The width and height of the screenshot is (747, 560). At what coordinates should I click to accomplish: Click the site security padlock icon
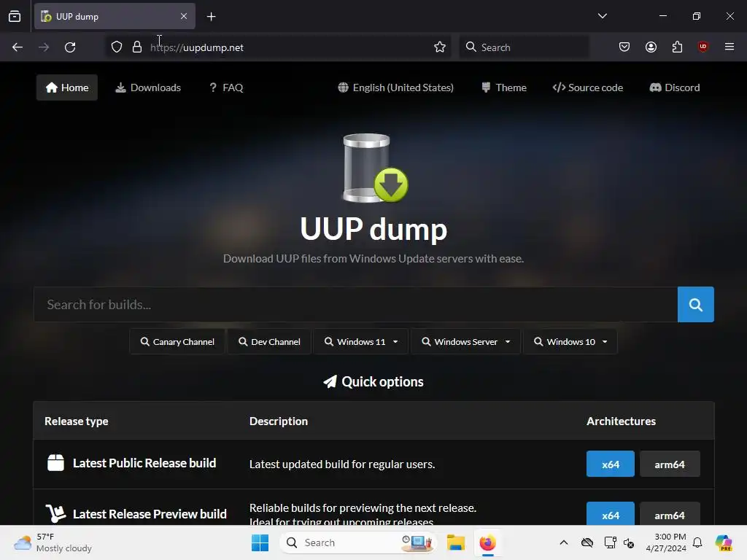(x=137, y=47)
